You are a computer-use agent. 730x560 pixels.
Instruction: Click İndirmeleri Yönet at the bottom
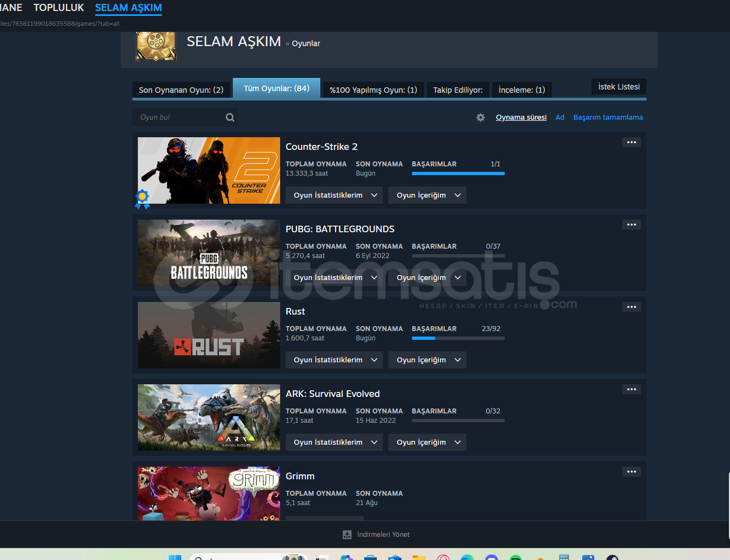point(383,535)
